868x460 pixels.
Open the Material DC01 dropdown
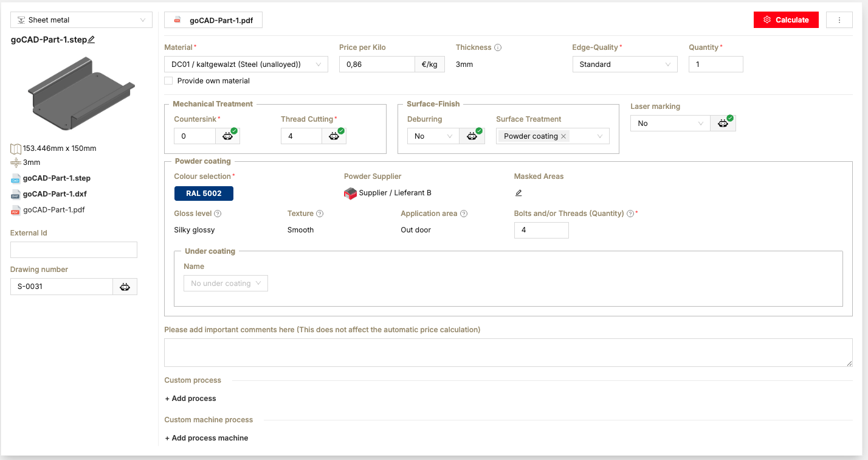click(246, 64)
